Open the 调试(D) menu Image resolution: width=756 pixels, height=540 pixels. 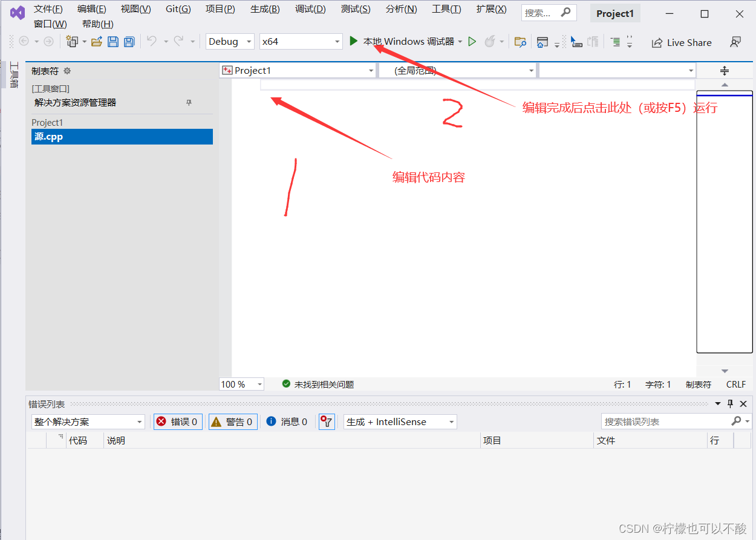coord(310,9)
